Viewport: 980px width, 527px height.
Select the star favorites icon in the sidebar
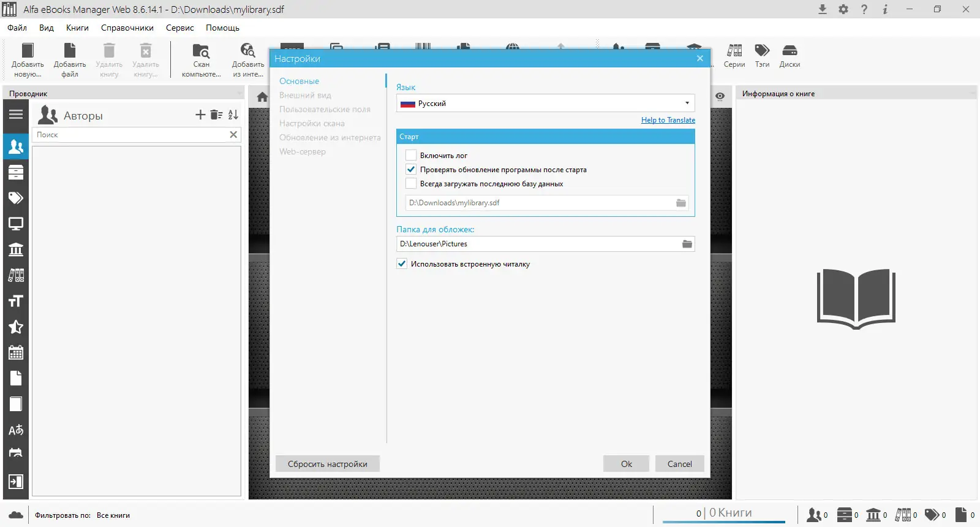coord(16,327)
